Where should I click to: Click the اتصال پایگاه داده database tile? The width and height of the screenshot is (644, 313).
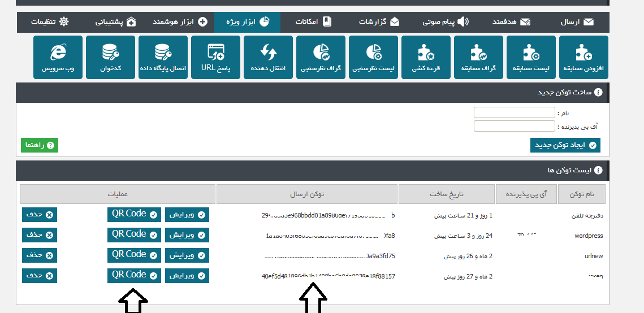(163, 57)
